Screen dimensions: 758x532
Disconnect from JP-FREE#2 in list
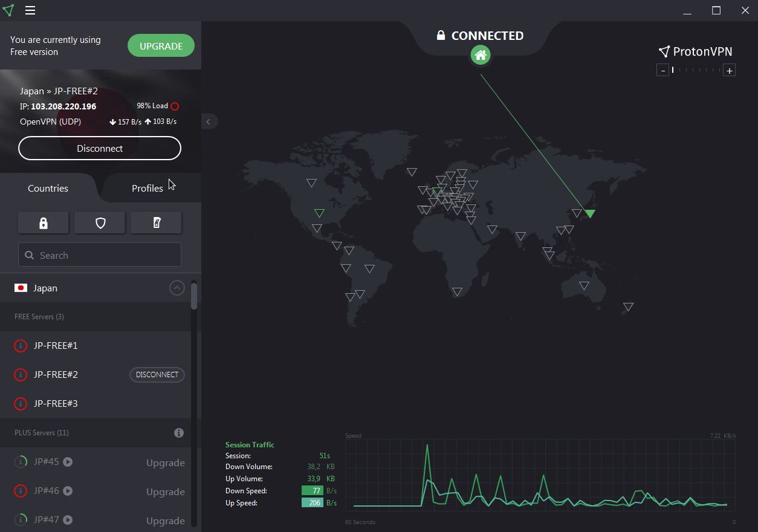tap(157, 375)
